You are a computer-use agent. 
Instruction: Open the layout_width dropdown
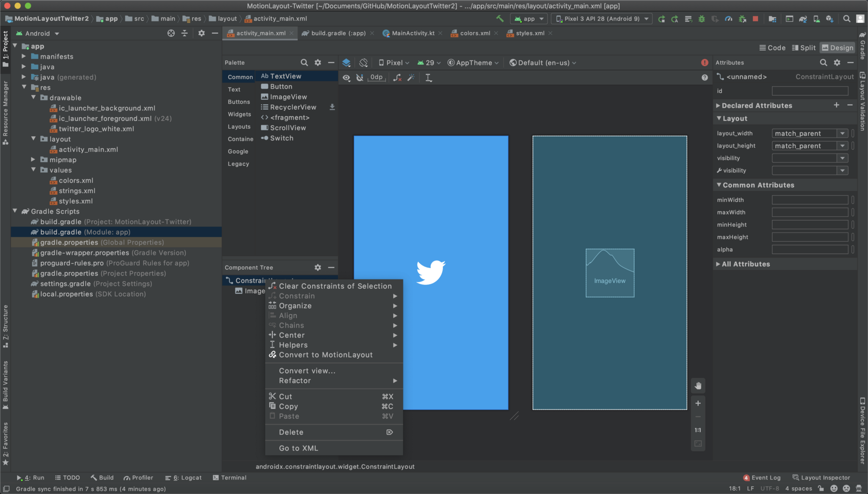842,134
